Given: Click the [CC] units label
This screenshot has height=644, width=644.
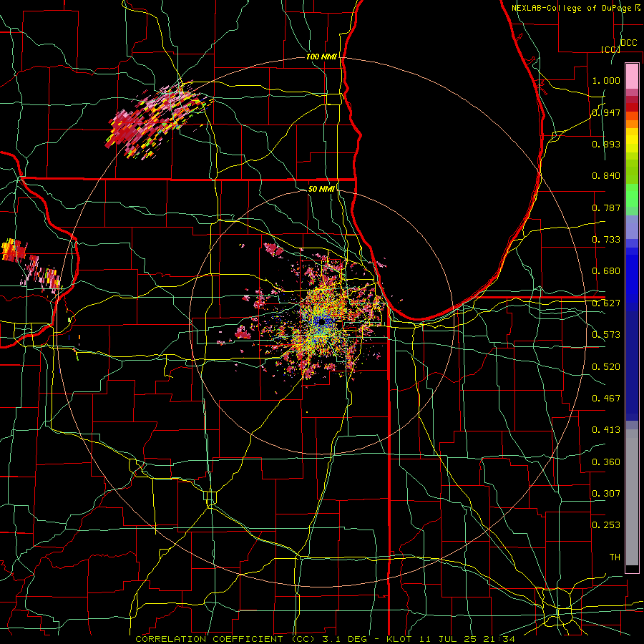Looking at the screenshot, I should click(610, 49).
